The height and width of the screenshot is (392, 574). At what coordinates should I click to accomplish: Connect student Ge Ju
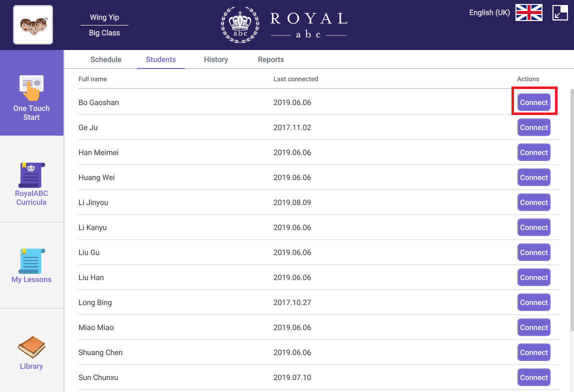[533, 127]
